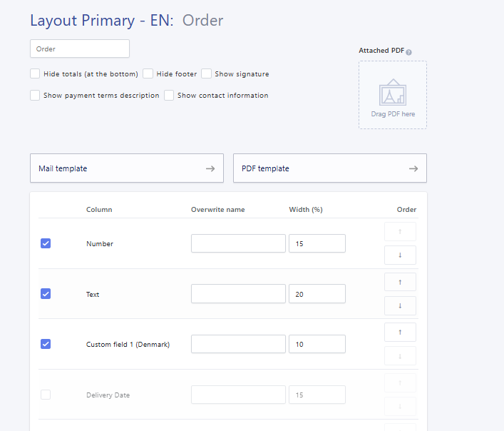Tick Show contact information checkbox
This screenshot has height=431, width=504.
[x=169, y=95]
